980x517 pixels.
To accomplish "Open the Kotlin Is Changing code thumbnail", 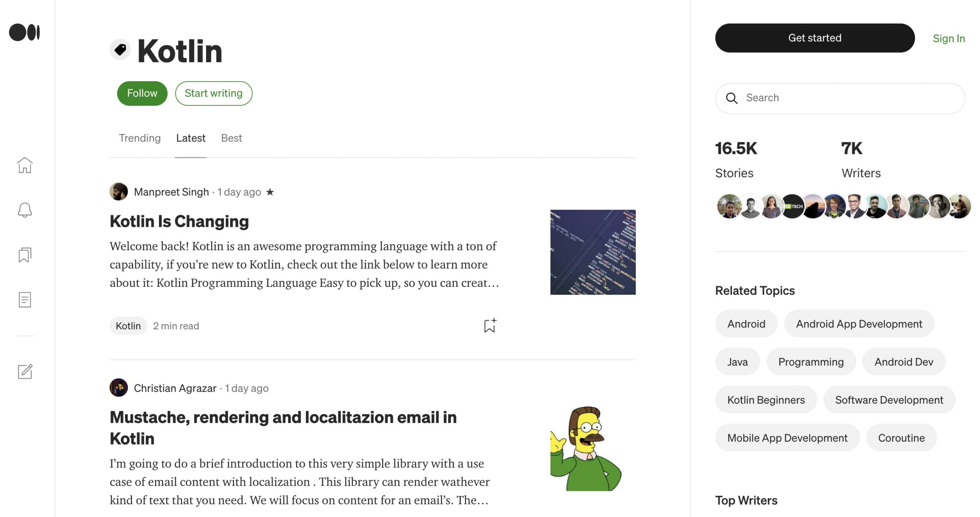I will 593,252.
